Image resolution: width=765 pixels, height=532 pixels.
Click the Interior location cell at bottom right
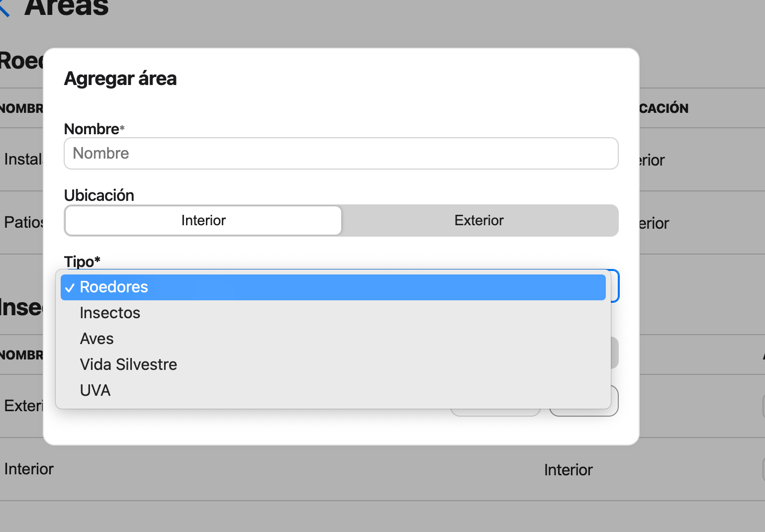568,470
